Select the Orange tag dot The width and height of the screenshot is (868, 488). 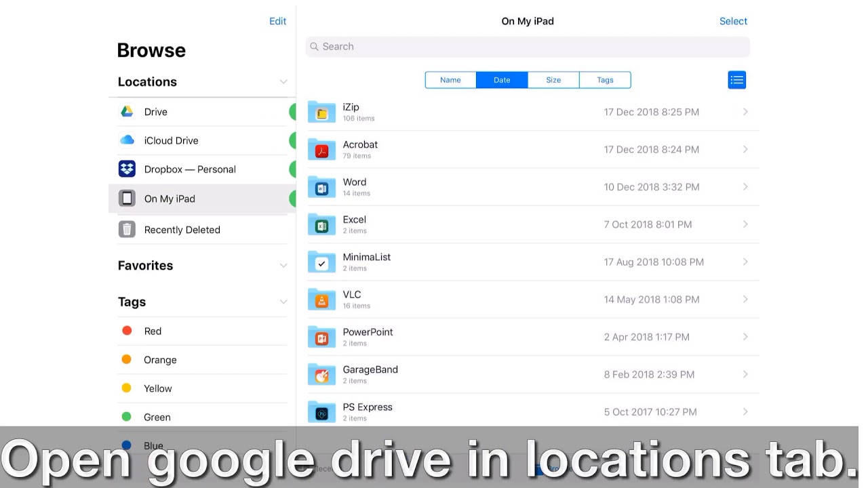pos(127,359)
